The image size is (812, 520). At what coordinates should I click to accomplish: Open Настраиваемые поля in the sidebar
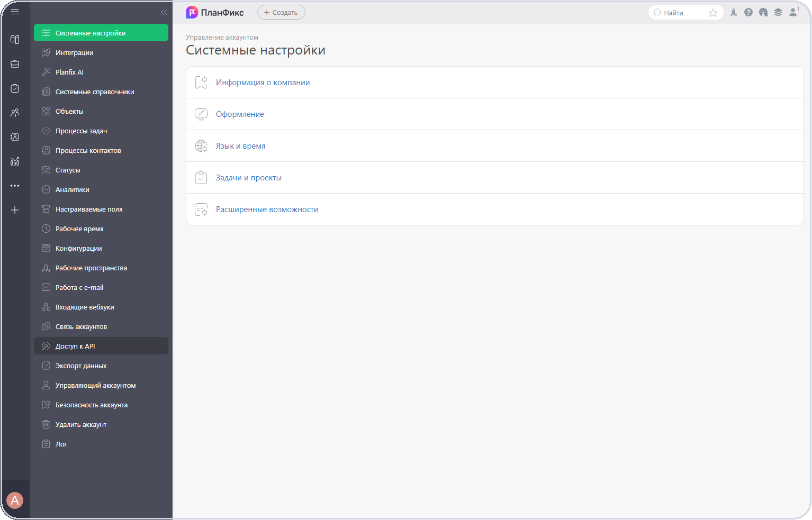[x=101, y=209]
